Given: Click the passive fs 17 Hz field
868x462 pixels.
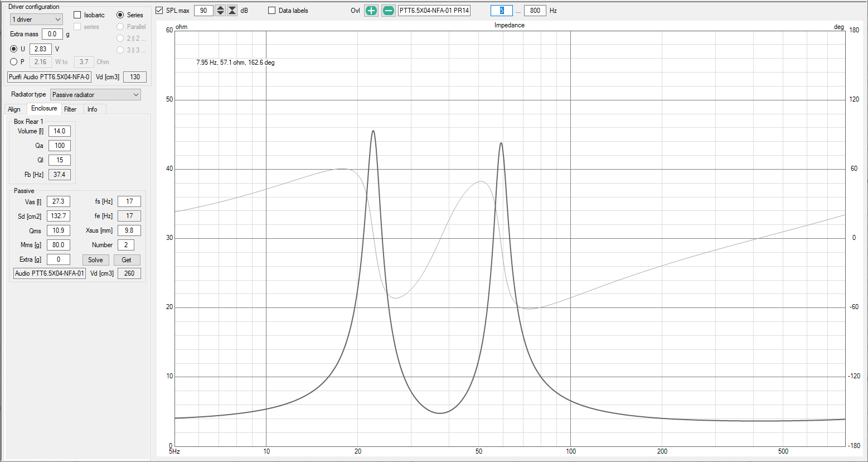Looking at the screenshot, I should coord(129,201).
